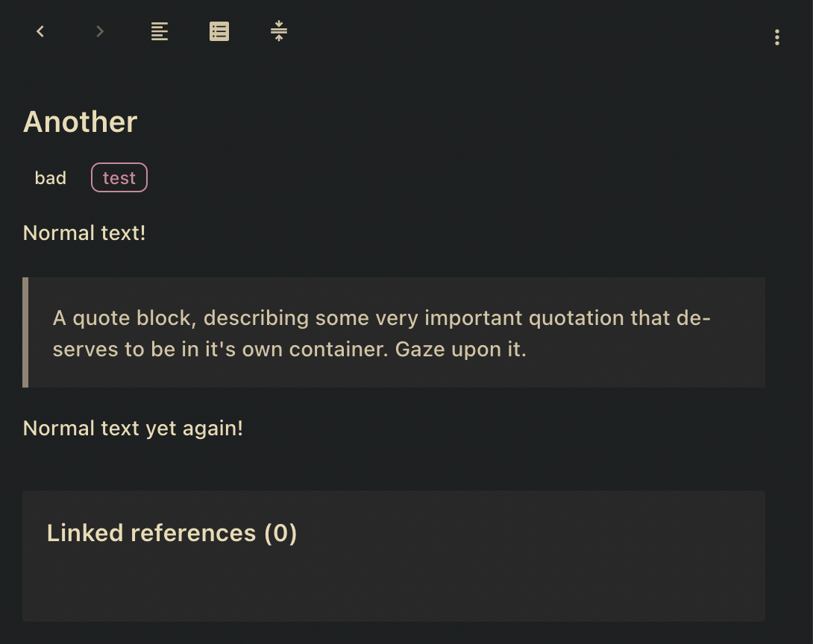The image size is (813, 644).
Task: Click the 'Normal text yet again!' paragraph
Action: [x=133, y=428]
